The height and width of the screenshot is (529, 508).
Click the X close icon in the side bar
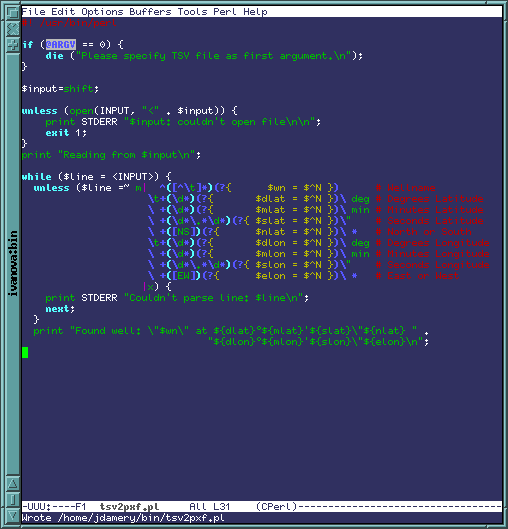[13, 29]
